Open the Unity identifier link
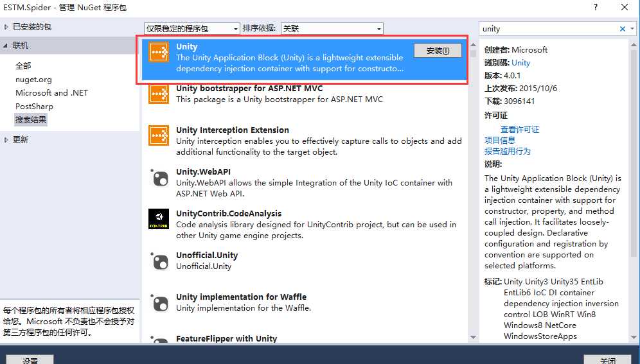This screenshot has height=364, width=640. point(520,63)
